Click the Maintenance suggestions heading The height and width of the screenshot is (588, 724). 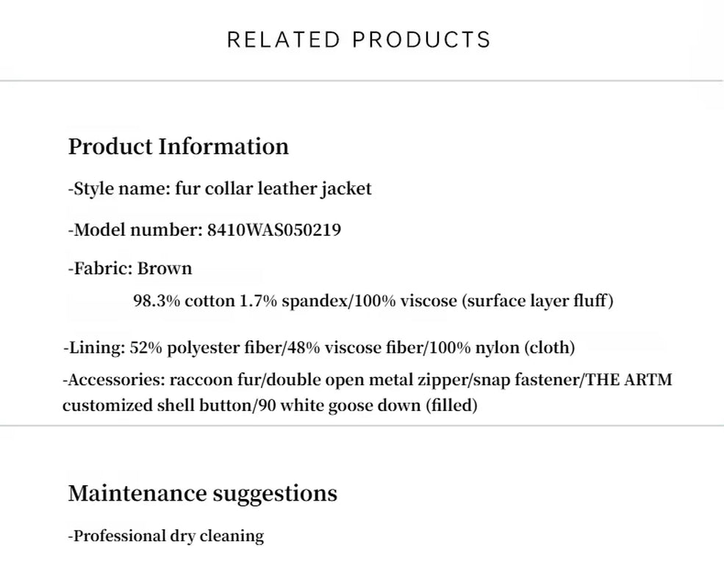click(x=203, y=493)
